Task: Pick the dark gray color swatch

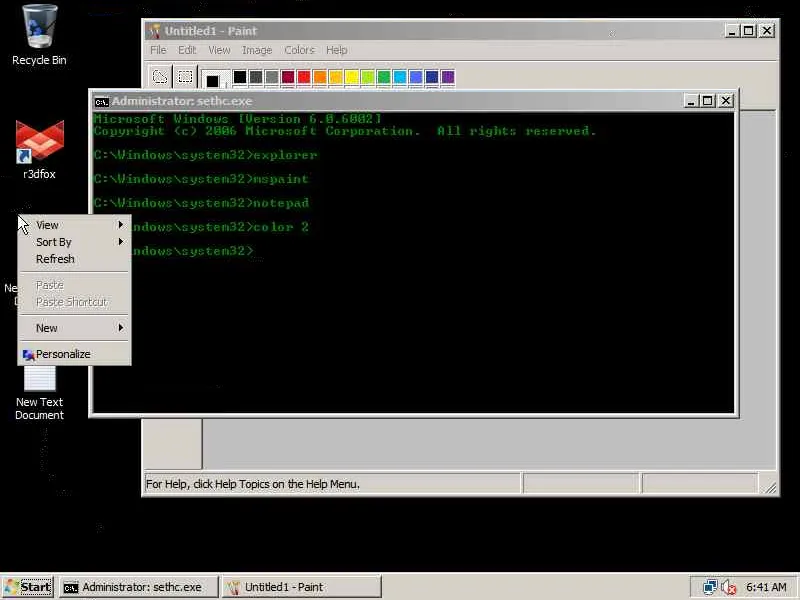Action: pyautogui.click(x=256, y=77)
